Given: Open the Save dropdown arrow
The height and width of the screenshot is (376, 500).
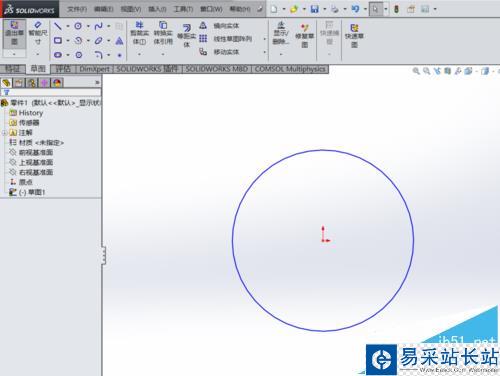Looking at the screenshot, I should 324,9.
